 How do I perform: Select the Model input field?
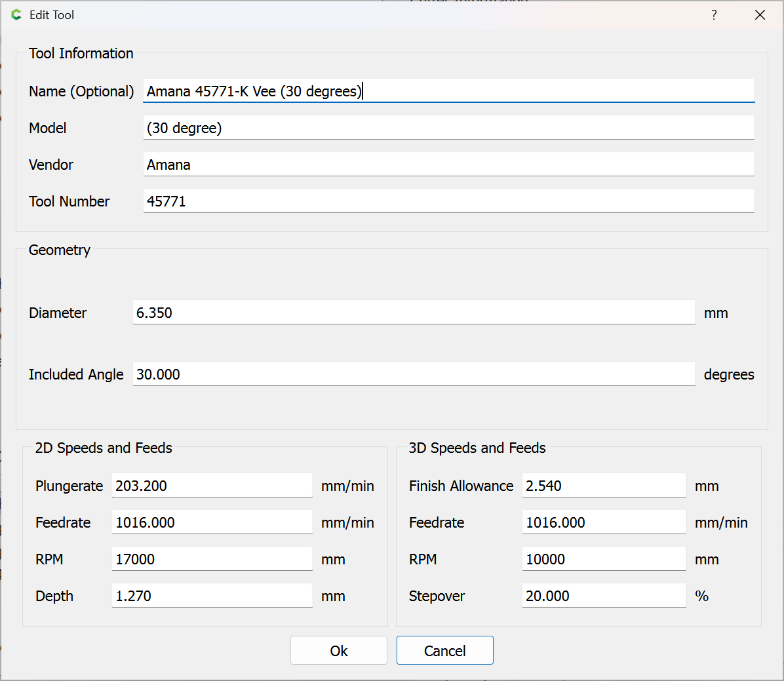pyautogui.click(x=448, y=128)
